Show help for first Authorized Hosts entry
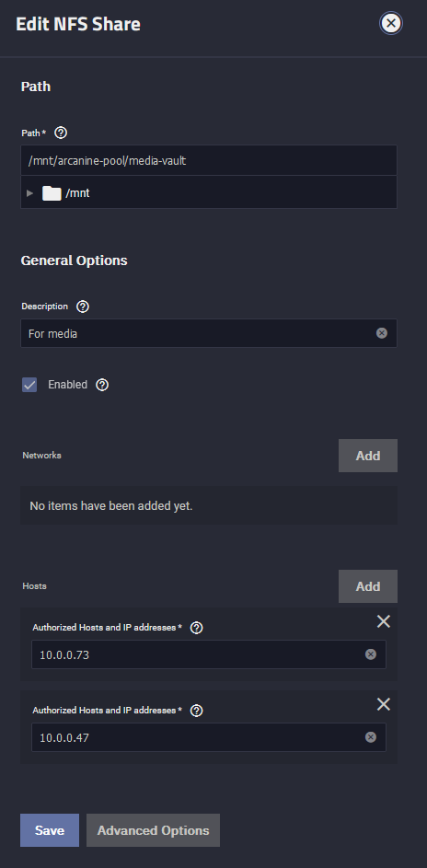The image size is (427, 868). [x=196, y=629]
